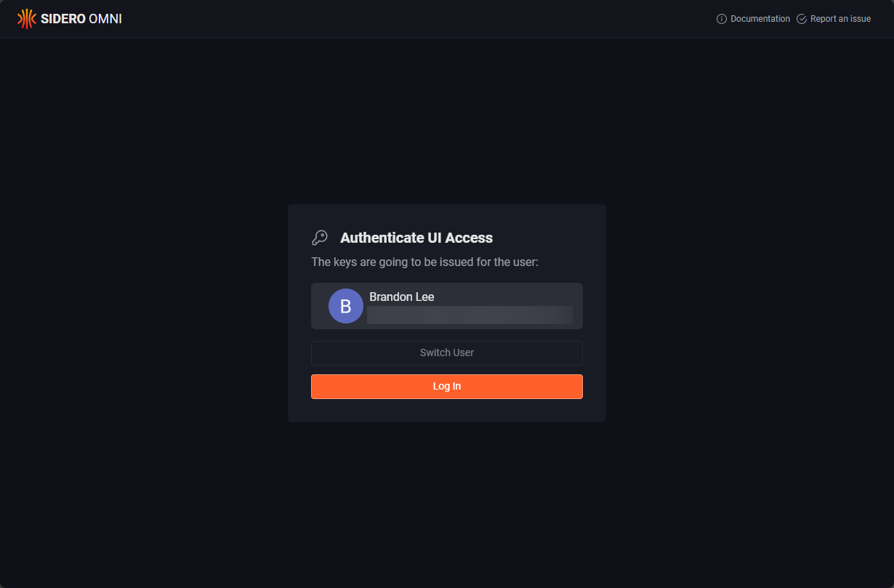Click the Switch User label text
894x588 pixels.
tap(447, 353)
